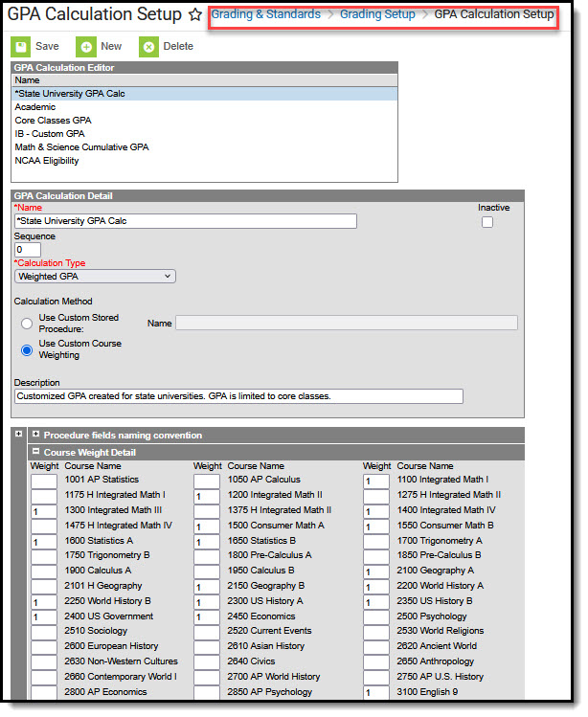This screenshot has width=588, height=717.
Task: Click course name 2650 Anthropology
Action: [436, 662]
